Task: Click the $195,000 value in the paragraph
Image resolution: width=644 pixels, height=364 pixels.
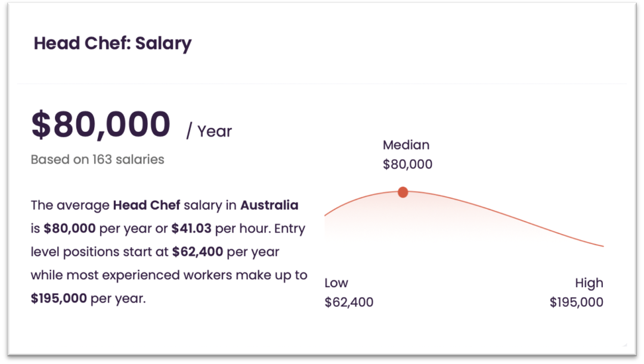Action: point(58,298)
